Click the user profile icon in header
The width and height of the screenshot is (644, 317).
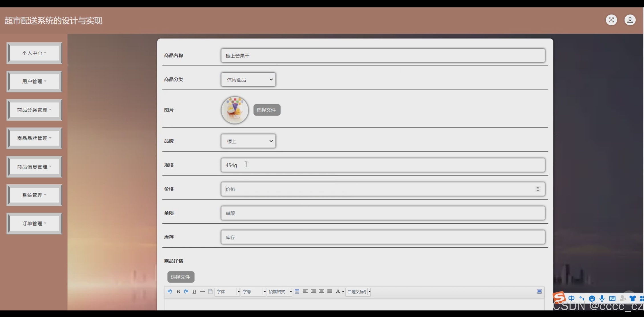point(630,20)
